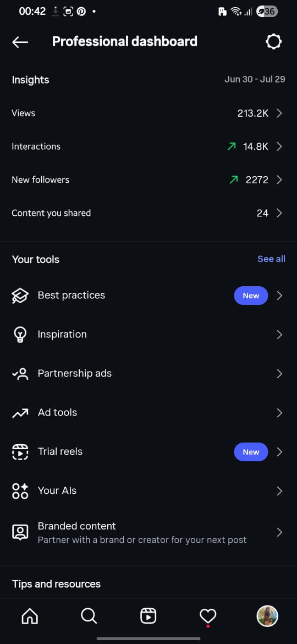
Task: Tap the Branded content badge icon
Action: coord(20,532)
